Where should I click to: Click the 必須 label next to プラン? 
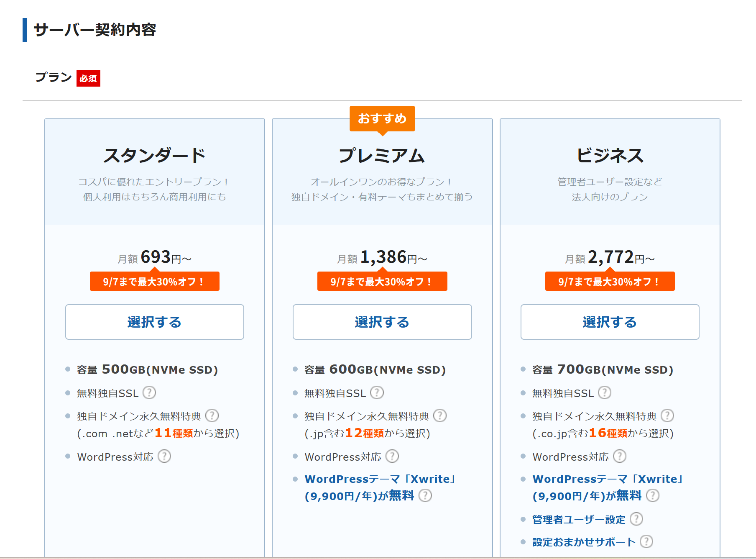pos(88,78)
